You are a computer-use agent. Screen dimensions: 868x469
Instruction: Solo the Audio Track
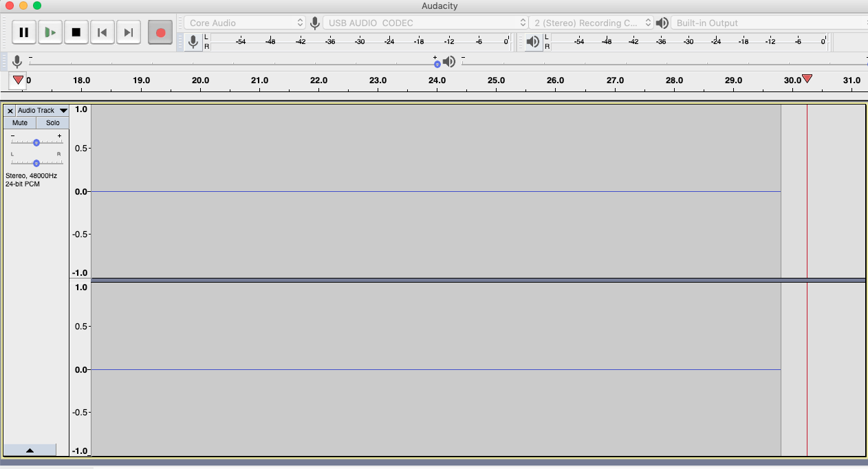[52, 122]
